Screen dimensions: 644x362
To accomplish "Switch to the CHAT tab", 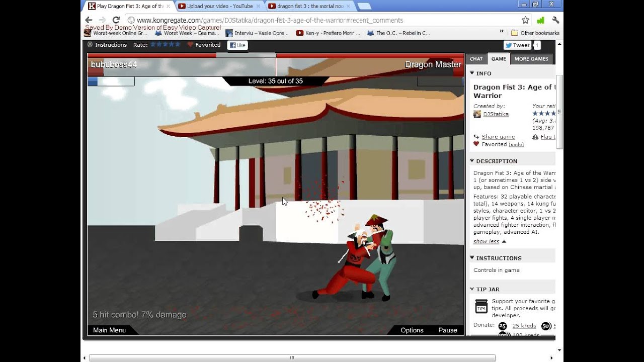I will coord(476,59).
